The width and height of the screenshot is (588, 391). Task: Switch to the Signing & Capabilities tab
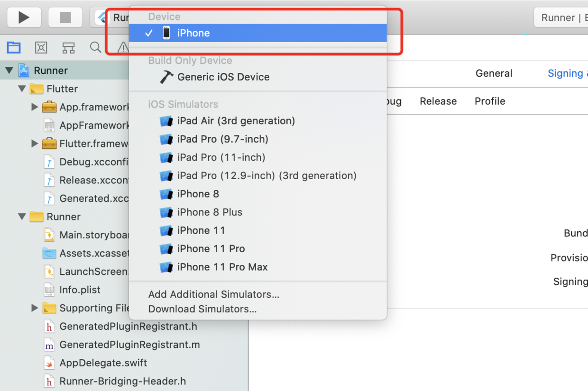568,73
